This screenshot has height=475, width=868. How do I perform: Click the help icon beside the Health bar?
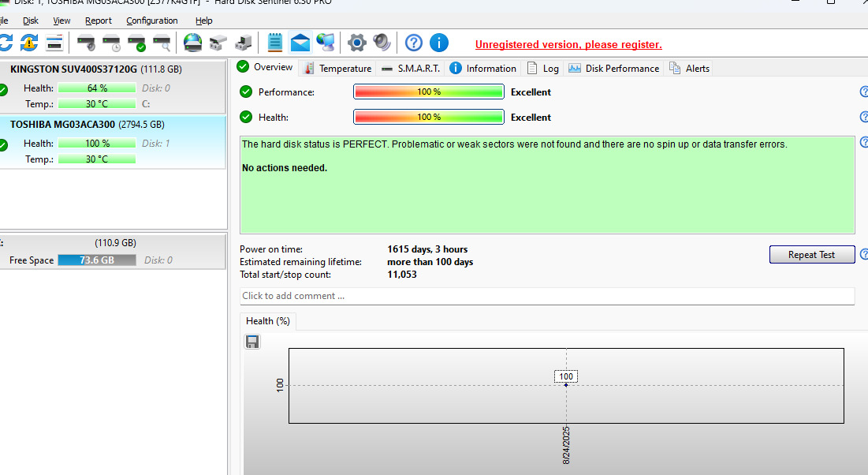click(x=863, y=117)
